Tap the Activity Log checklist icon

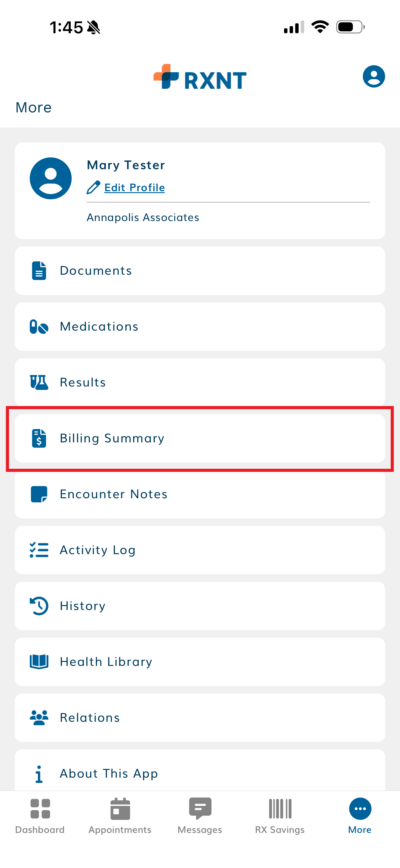coord(39,550)
